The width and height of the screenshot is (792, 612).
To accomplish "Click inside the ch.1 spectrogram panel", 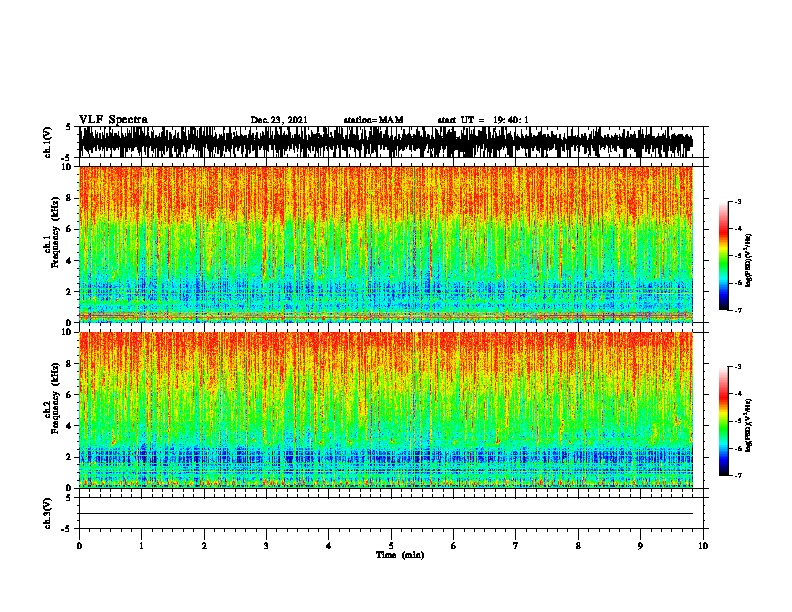I will pyautogui.click(x=386, y=244).
